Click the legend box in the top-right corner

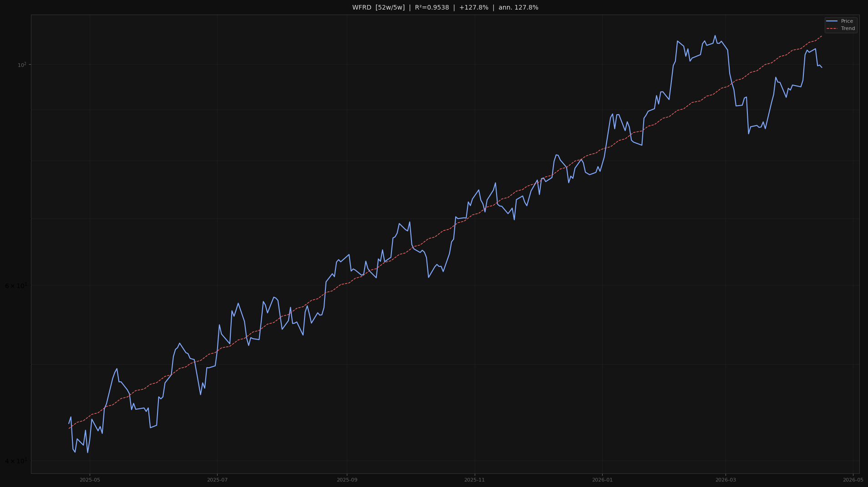(x=840, y=24)
